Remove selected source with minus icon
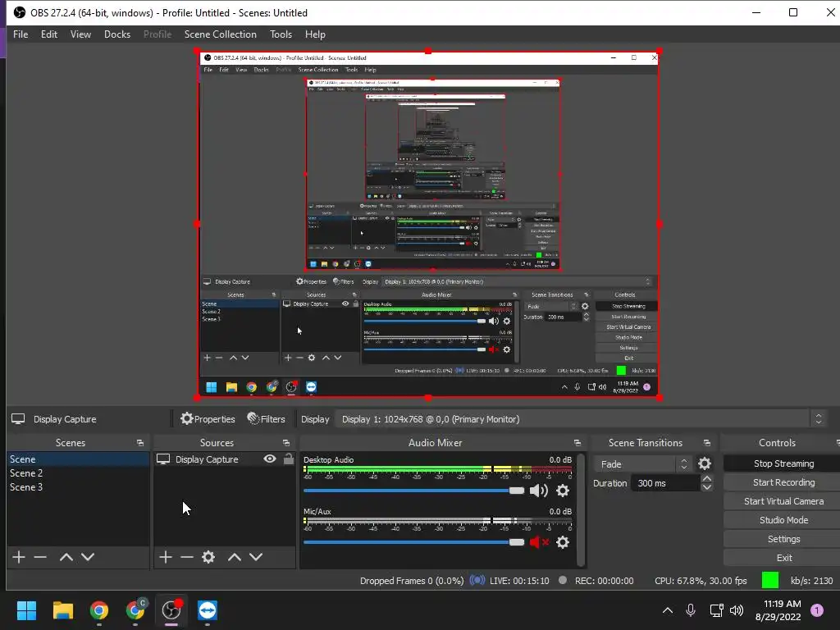This screenshot has height=630, width=840. pos(186,557)
